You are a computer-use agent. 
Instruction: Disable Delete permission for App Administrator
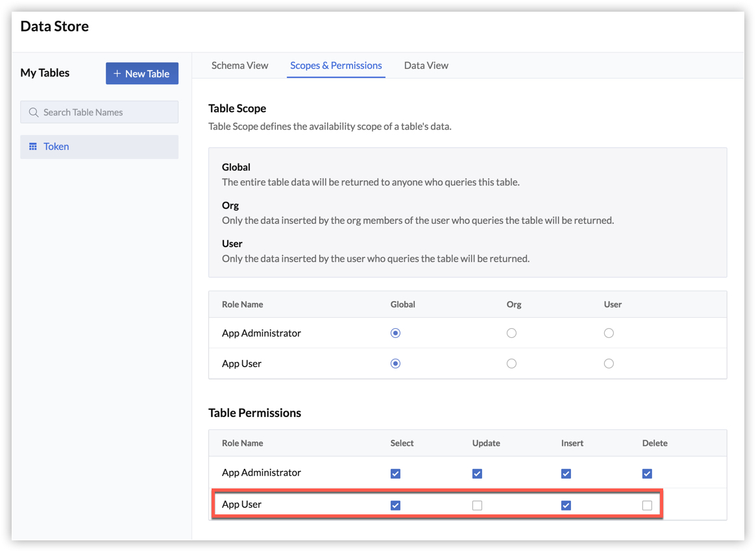click(647, 474)
